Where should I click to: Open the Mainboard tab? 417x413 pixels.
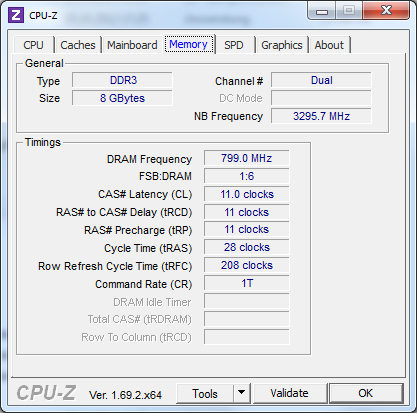coord(132,45)
